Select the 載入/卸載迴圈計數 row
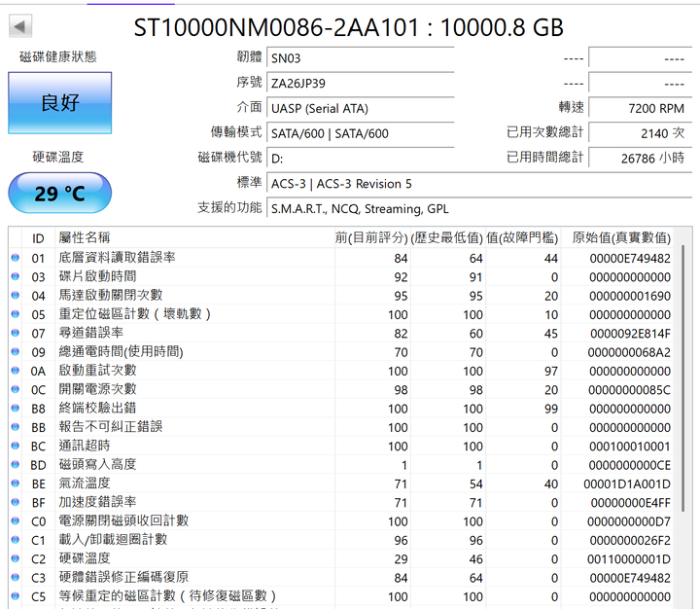The height and width of the screenshot is (609, 700). pos(341,540)
